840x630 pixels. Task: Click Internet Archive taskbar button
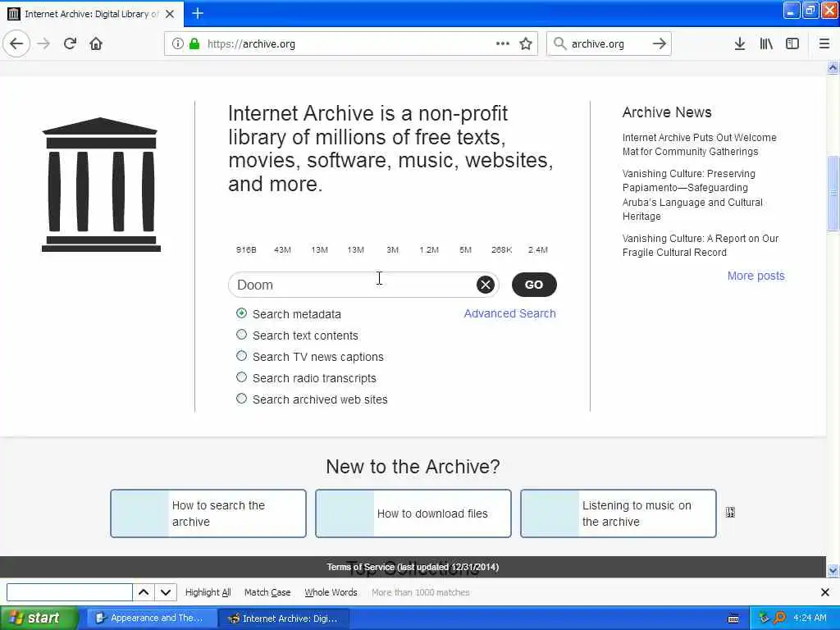[x=284, y=619]
